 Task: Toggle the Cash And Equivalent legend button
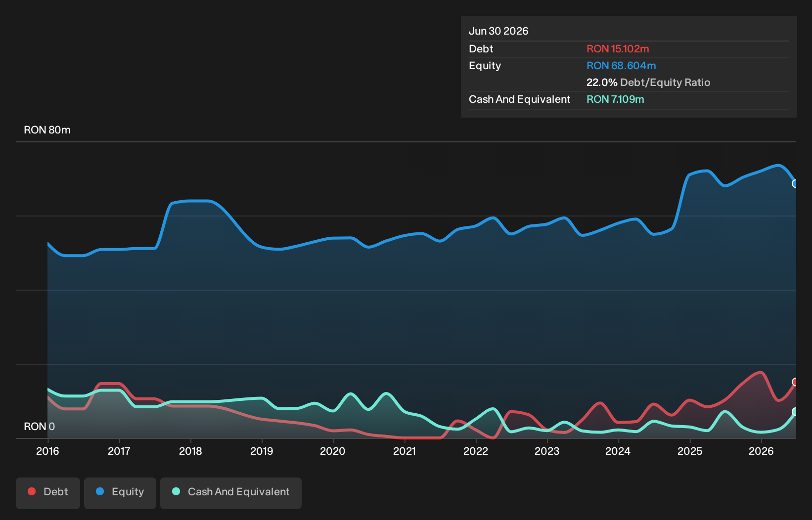(231, 493)
